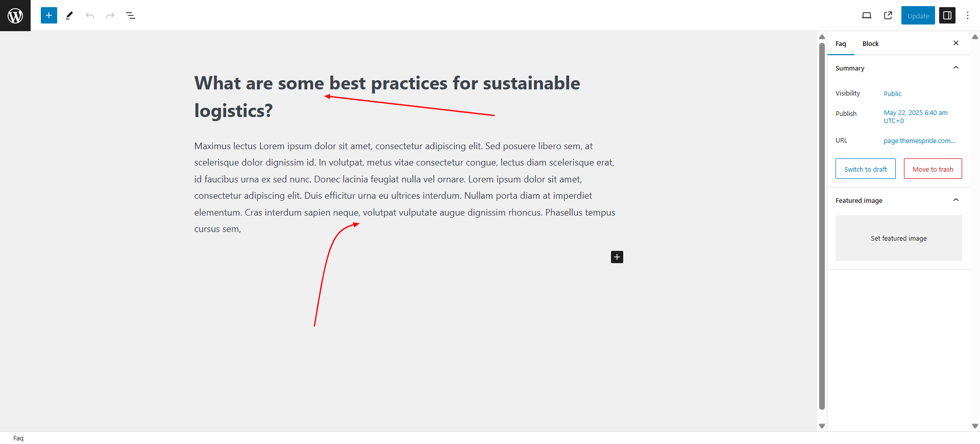Open the three-dot Options menu
Image resolution: width=980 pixels, height=444 pixels.
click(968, 15)
